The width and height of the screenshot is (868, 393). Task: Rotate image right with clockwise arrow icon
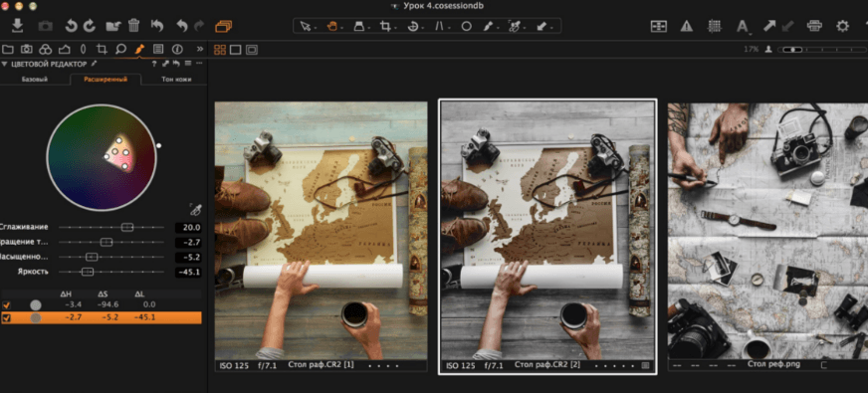89,26
